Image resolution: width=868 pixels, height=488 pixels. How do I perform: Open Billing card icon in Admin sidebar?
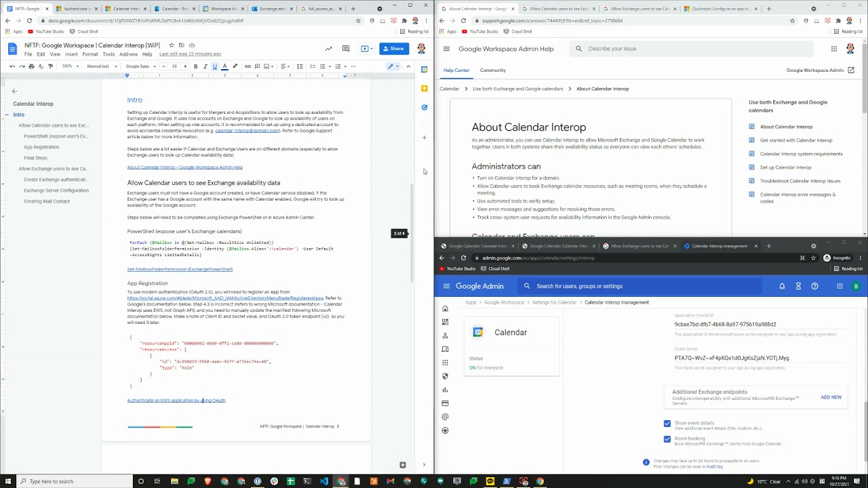[x=445, y=403]
